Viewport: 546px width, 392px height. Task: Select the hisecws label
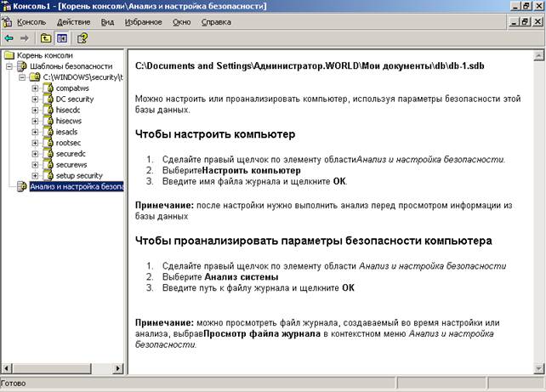[x=69, y=121]
